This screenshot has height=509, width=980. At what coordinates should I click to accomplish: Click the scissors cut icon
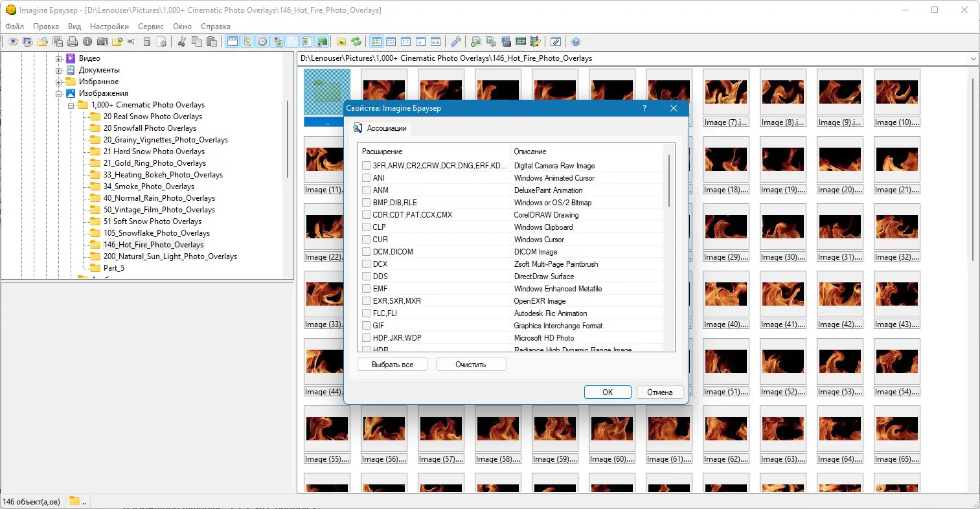(182, 42)
